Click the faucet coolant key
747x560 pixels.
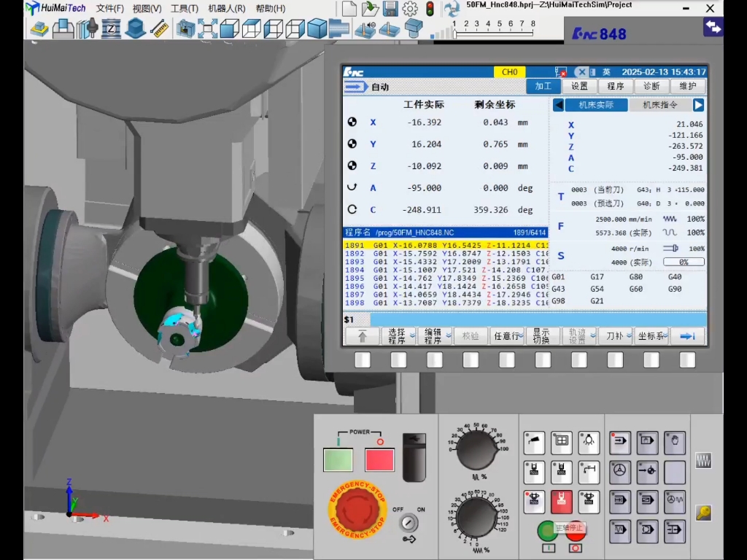(589, 472)
